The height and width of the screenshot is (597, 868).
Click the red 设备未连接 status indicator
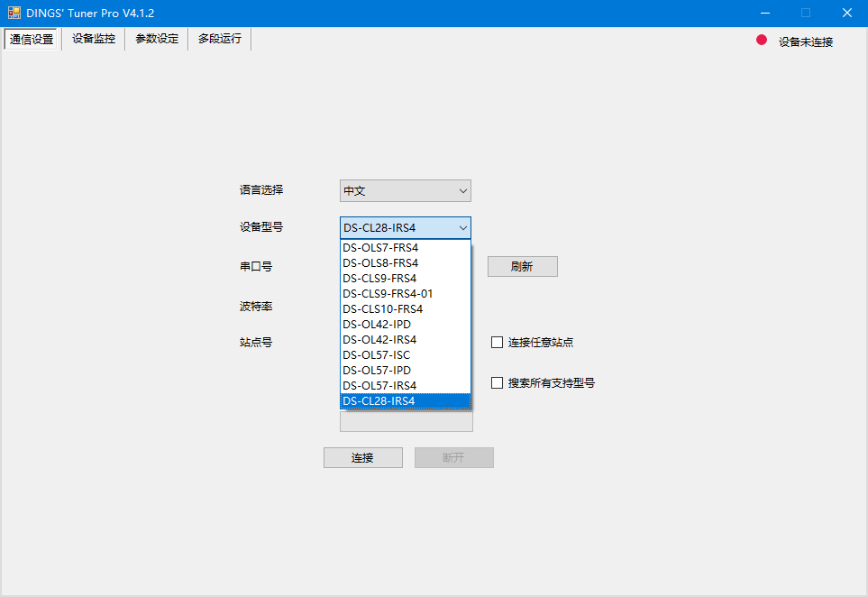pos(761,40)
